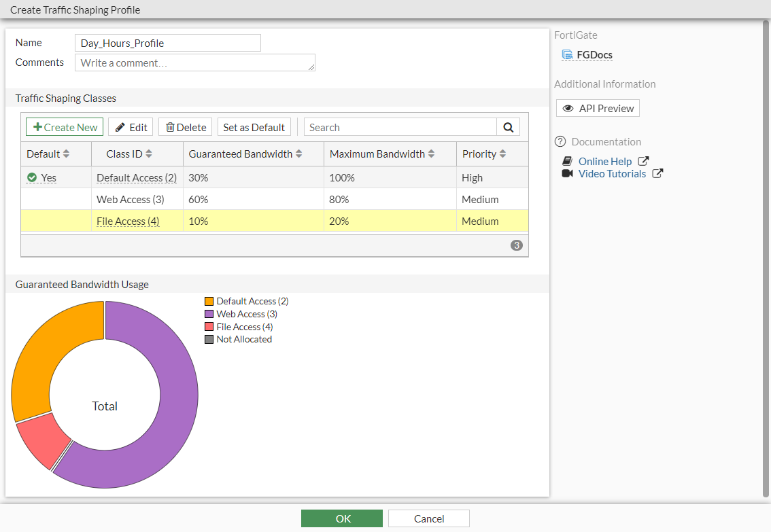Image resolution: width=771 pixels, height=532 pixels.
Task: Open the Default Access (2) link
Action: point(136,177)
